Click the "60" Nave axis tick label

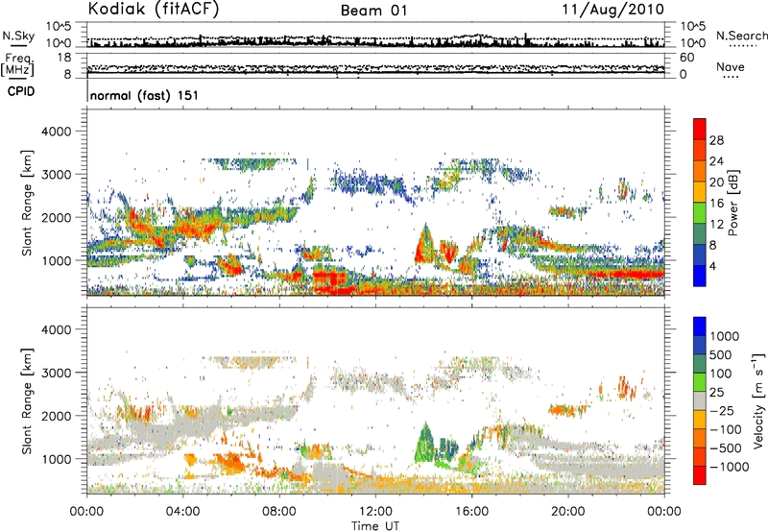pyautogui.click(x=686, y=58)
